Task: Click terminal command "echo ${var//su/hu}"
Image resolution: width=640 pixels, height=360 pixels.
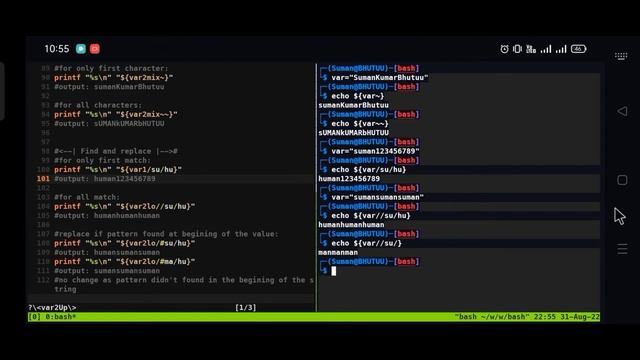Action: (371, 216)
